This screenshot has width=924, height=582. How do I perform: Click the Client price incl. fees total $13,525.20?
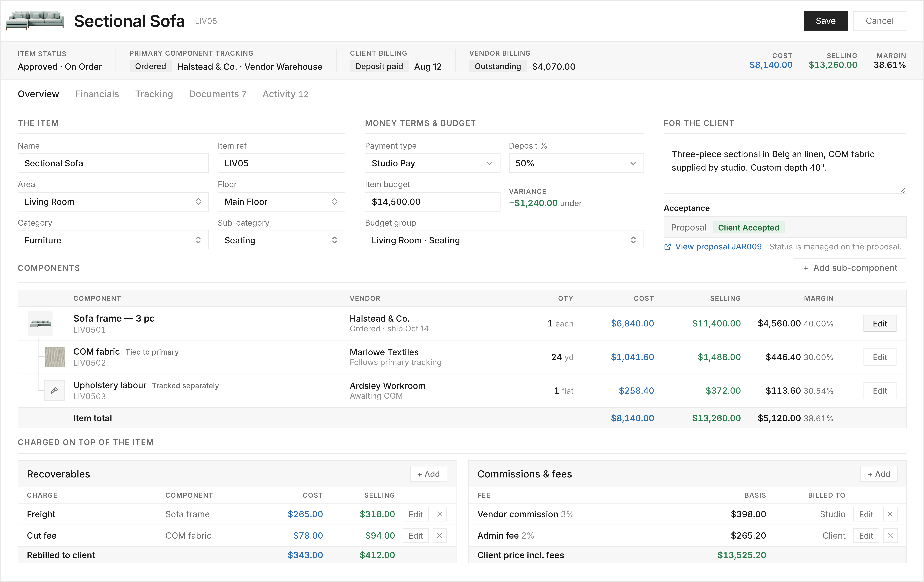(x=742, y=555)
